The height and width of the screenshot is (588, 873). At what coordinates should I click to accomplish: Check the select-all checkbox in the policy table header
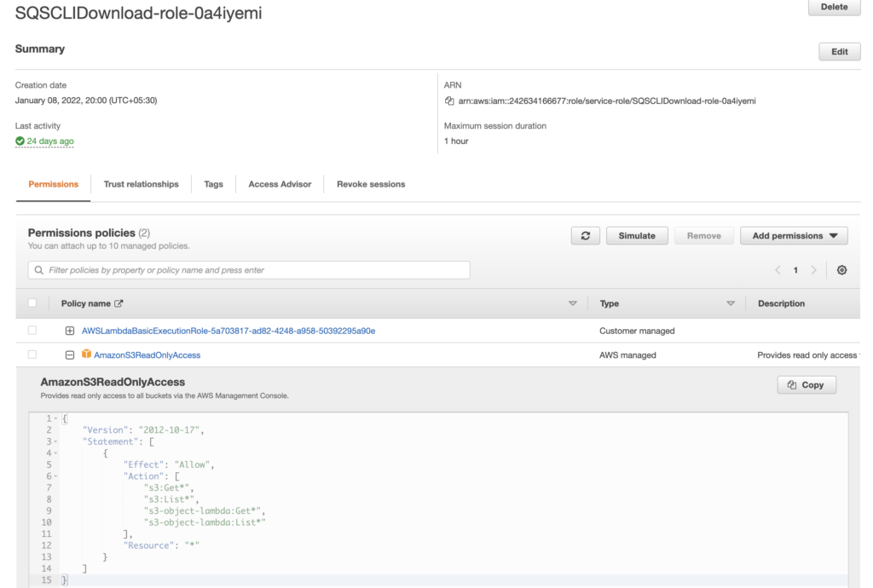coord(32,303)
